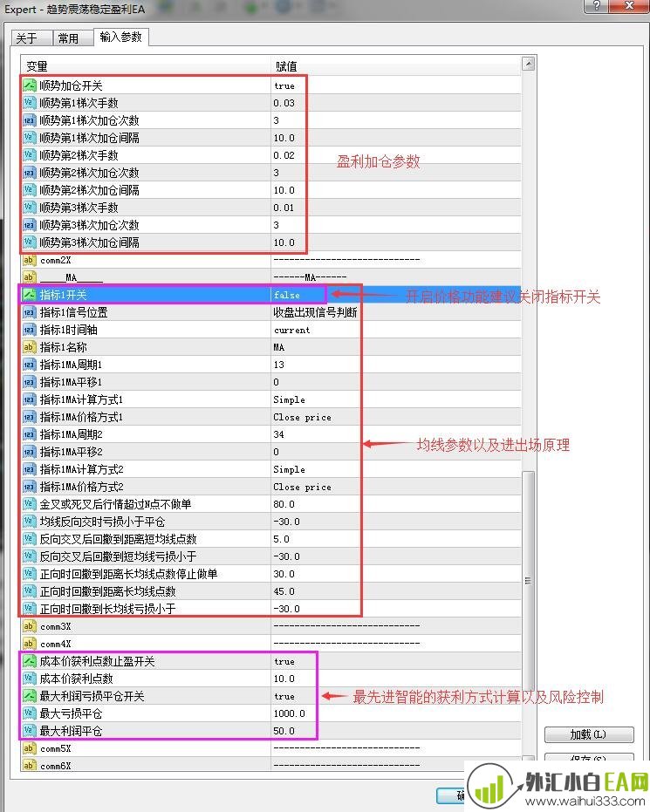
Task: Edit 指标1MA周期2 value 34
Action: pos(278,434)
